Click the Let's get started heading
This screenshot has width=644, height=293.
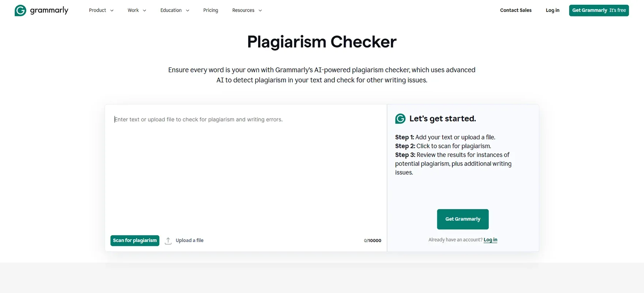coord(442,119)
